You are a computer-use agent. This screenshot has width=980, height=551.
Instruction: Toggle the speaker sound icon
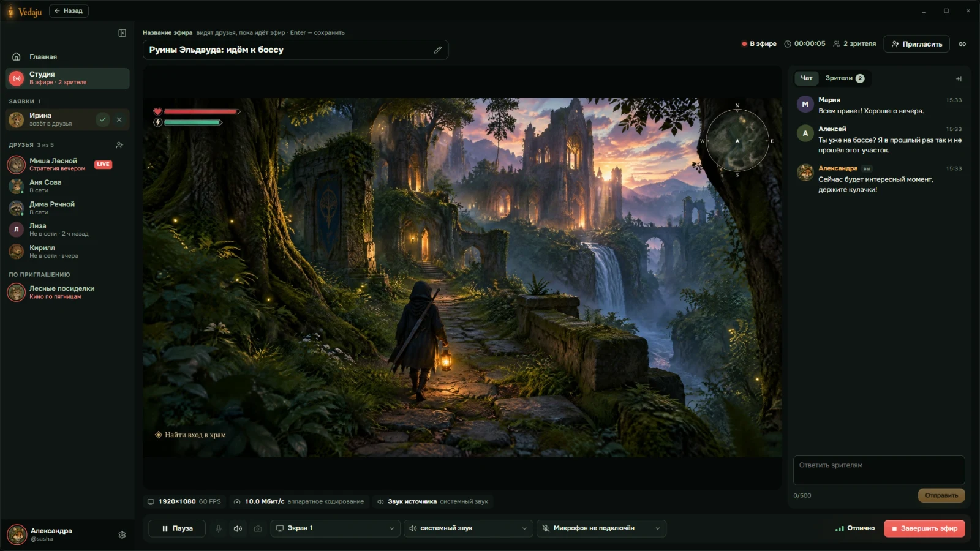tap(238, 528)
